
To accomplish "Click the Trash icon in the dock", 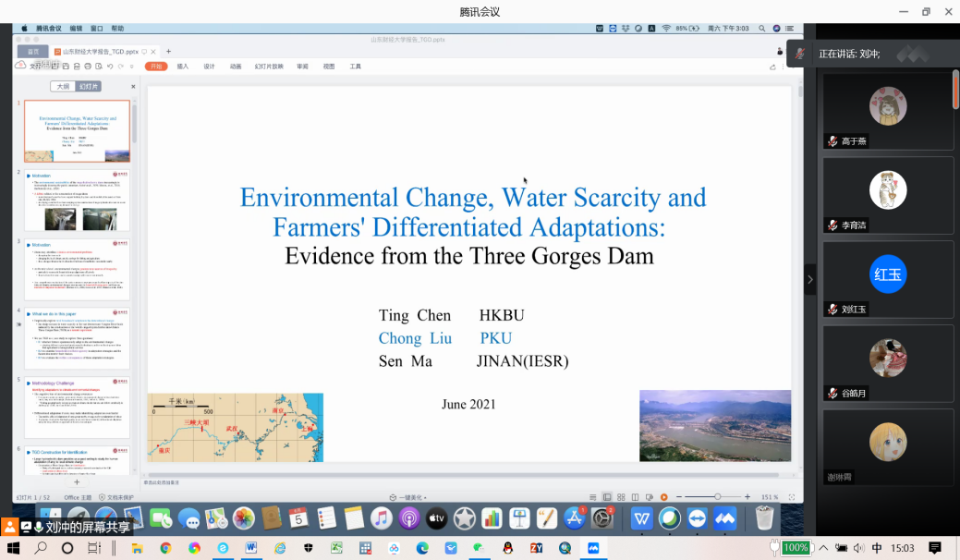I will (x=764, y=518).
